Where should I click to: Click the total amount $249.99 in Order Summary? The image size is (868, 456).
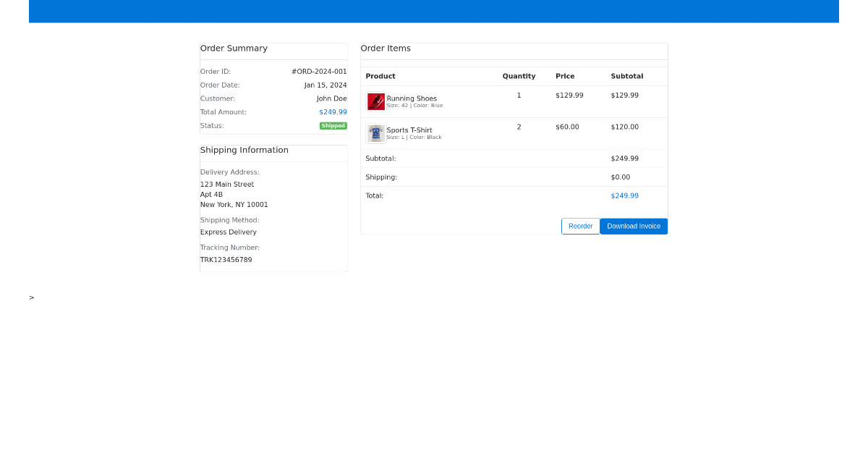pos(333,111)
